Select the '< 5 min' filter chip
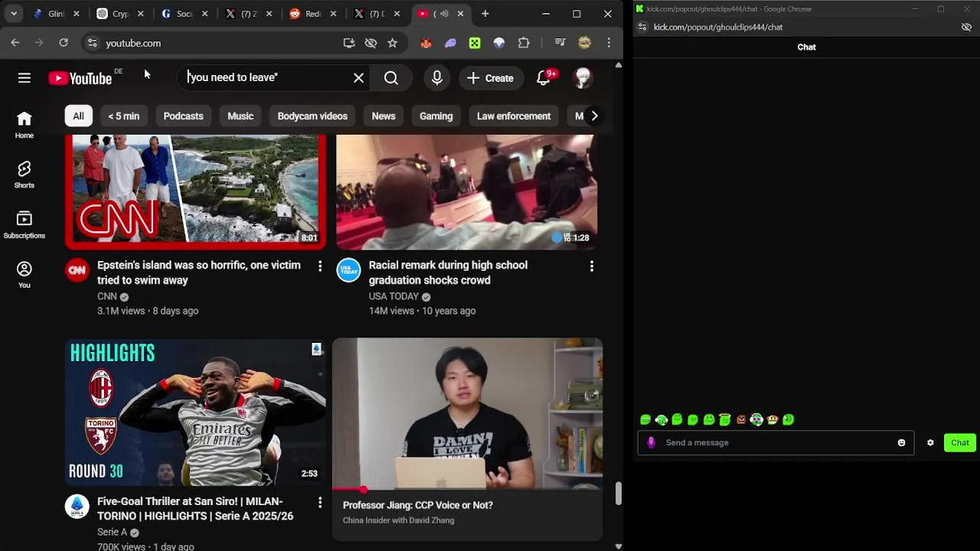 coord(123,116)
